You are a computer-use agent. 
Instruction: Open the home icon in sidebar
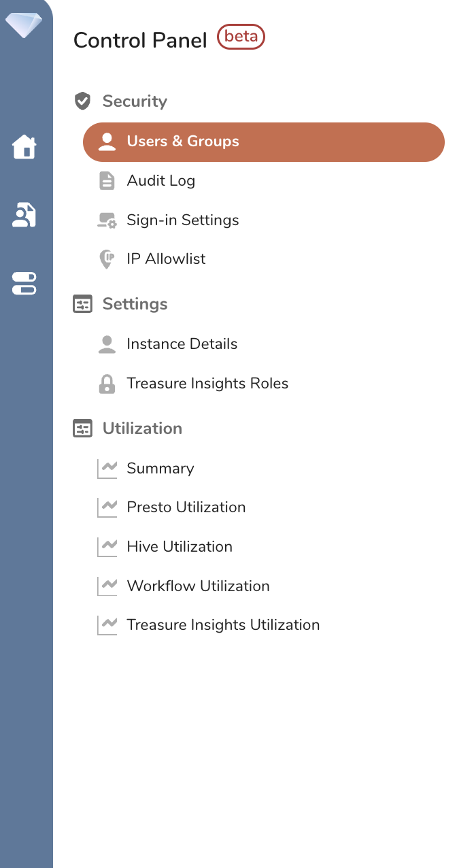[x=24, y=146]
